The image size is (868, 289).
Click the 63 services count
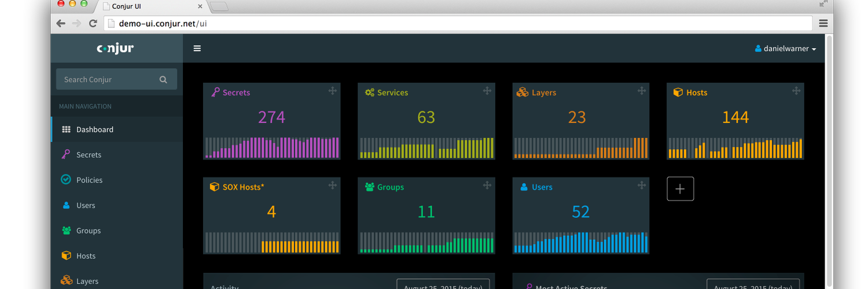click(426, 117)
